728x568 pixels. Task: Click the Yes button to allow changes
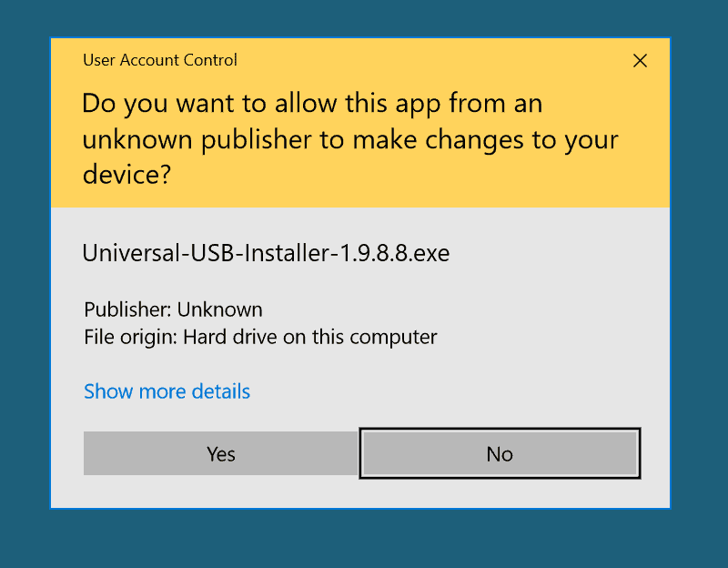(x=221, y=453)
